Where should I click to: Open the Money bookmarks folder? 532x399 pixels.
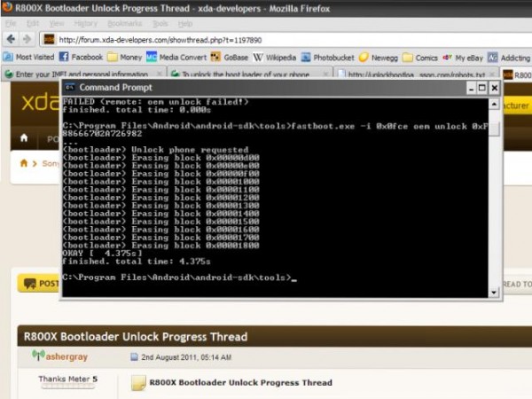(x=124, y=57)
